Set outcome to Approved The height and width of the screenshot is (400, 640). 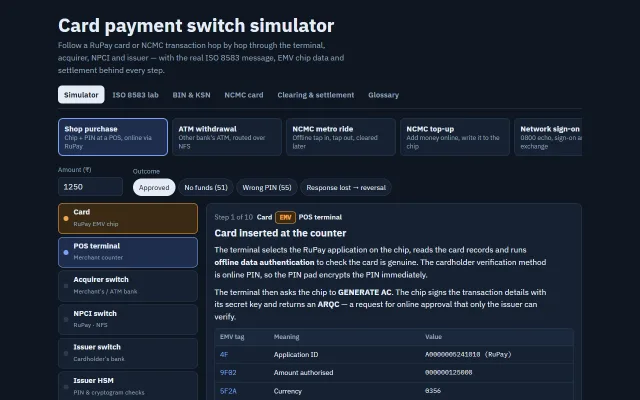pyautogui.click(x=154, y=187)
